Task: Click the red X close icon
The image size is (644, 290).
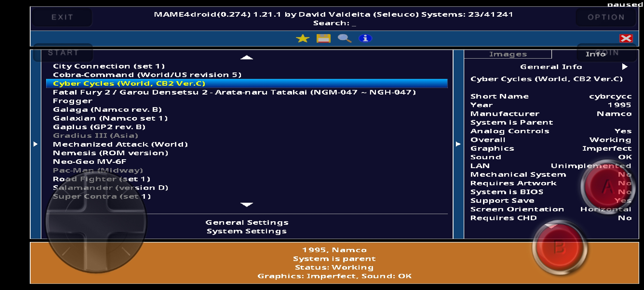Action: click(626, 38)
